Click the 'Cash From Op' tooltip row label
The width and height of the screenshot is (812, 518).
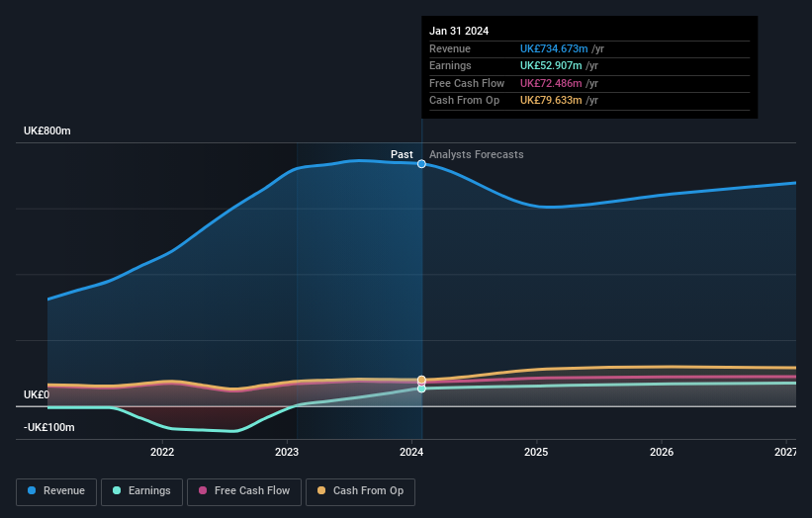465,101
